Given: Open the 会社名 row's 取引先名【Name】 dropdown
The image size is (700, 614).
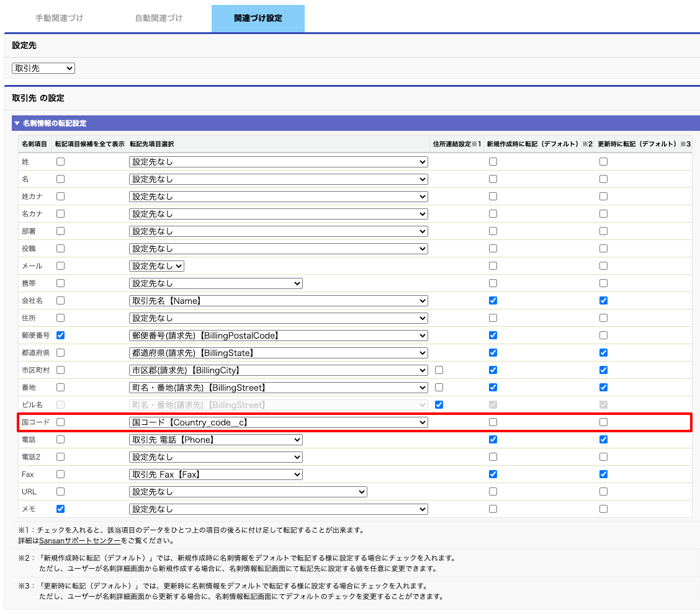Looking at the screenshot, I should point(279,301).
